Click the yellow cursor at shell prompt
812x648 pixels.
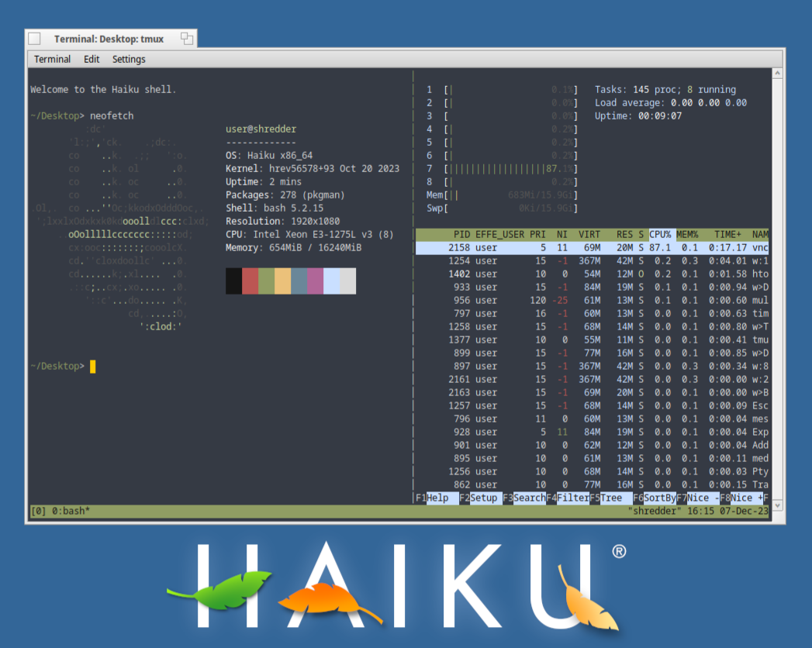click(93, 367)
